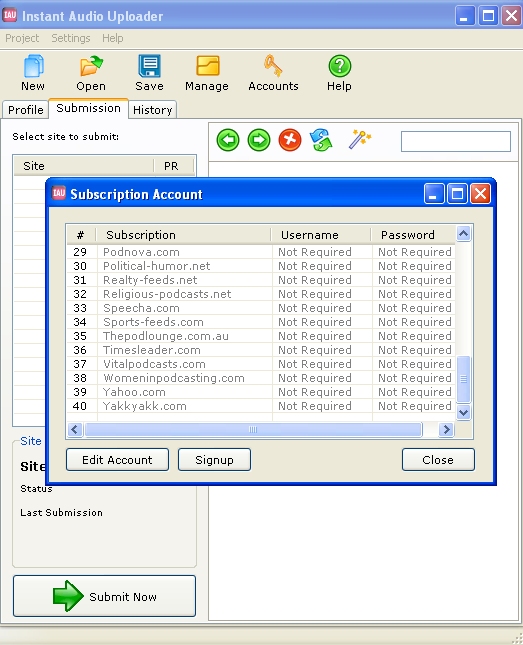Switch to the Profile tab
Screen dimensions: 523x645
pyautogui.click(x=26, y=110)
